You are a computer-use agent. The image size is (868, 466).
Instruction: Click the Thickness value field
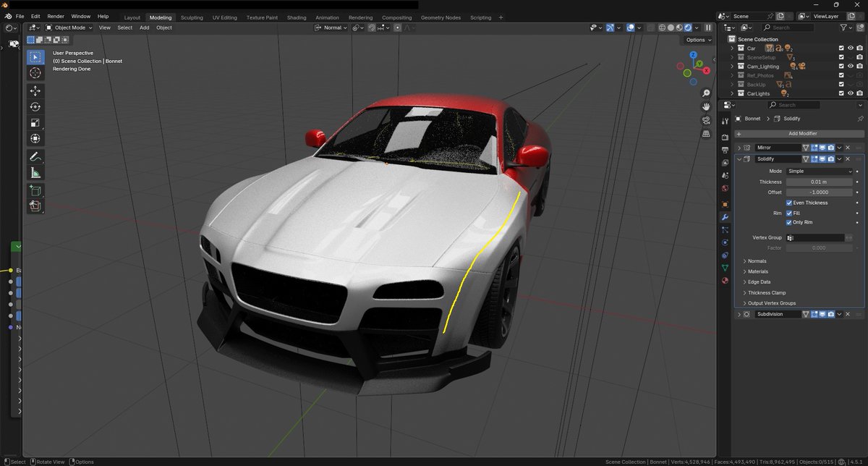820,182
